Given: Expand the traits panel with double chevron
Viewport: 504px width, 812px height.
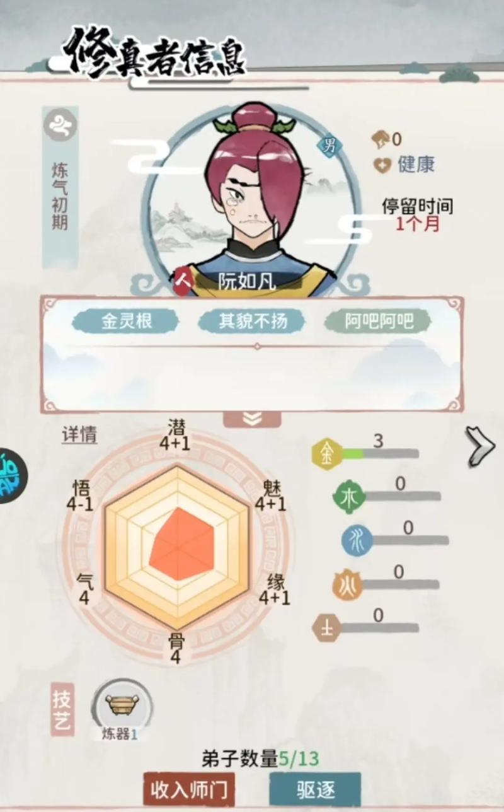Looking at the screenshot, I should click(x=252, y=419).
